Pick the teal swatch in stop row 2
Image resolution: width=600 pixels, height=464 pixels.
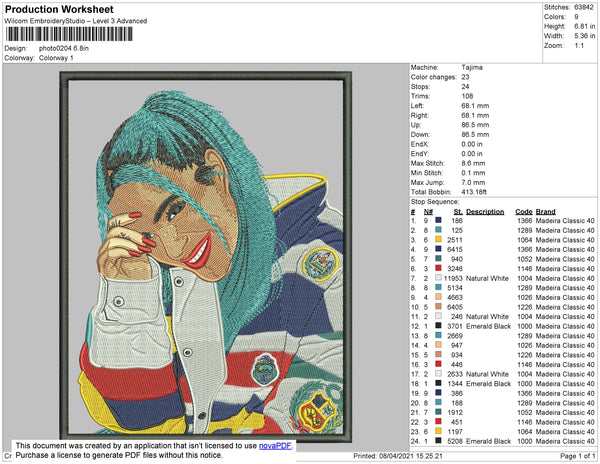tap(438, 230)
